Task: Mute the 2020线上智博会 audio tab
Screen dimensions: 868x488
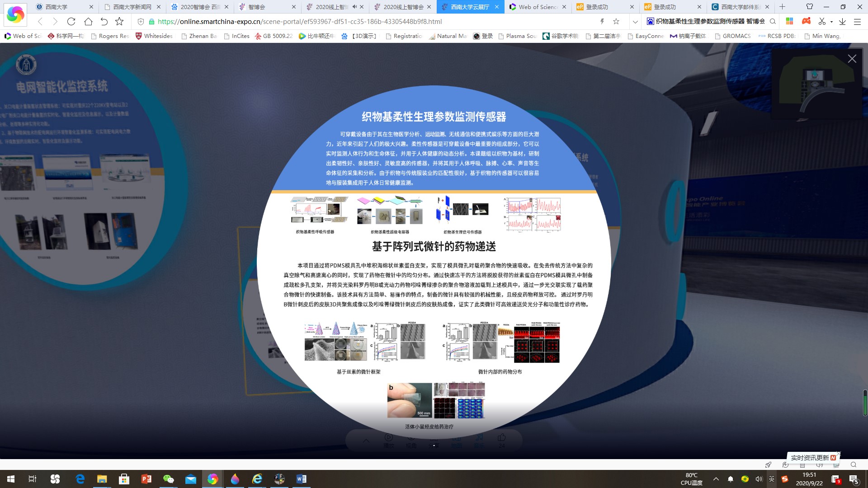Action: click(354, 7)
